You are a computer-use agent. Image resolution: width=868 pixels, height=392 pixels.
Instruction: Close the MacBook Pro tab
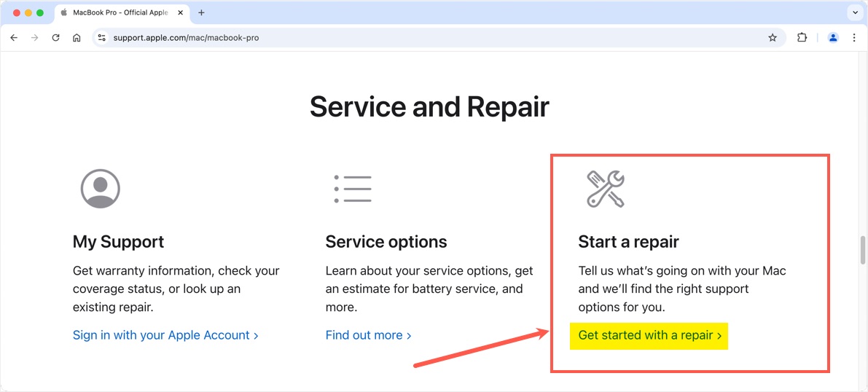pyautogui.click(x=181, y=12)
